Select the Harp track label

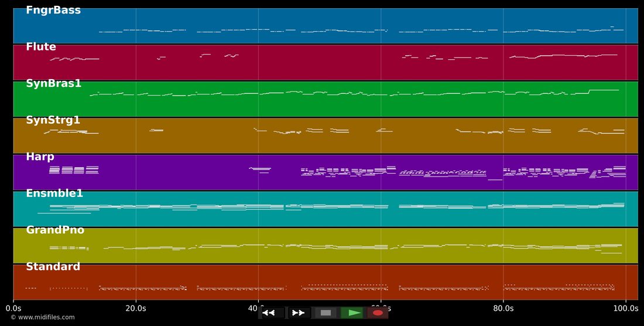pyautogui.click(x=40, y=157)
